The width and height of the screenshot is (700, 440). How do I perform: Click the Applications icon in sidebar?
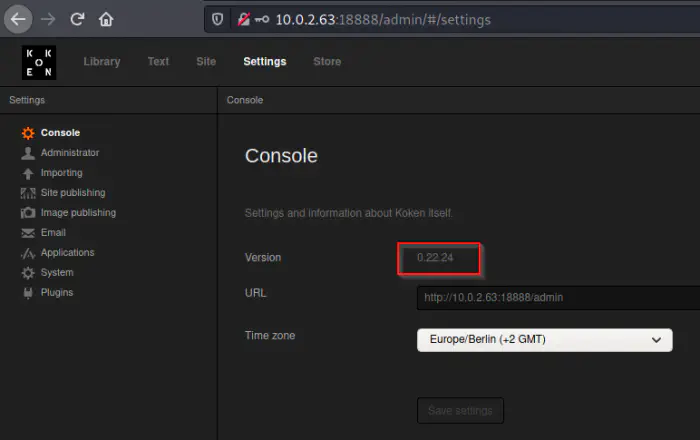28,253
